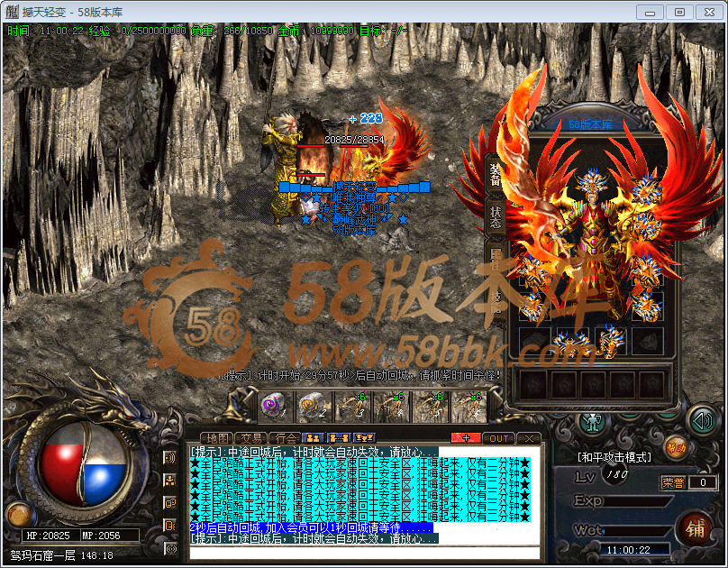Click the 地图 map button
Screen dimensions: 728x568
click(x=217, y=438)
